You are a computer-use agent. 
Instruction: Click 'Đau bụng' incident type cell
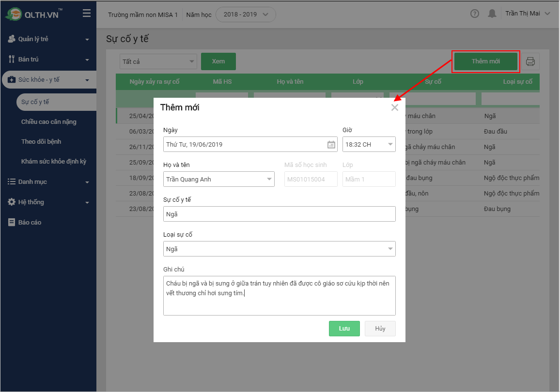497,209
